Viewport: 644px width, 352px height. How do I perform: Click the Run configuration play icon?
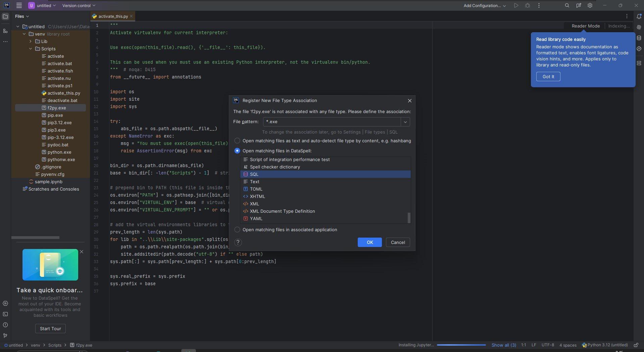(516, 5)
